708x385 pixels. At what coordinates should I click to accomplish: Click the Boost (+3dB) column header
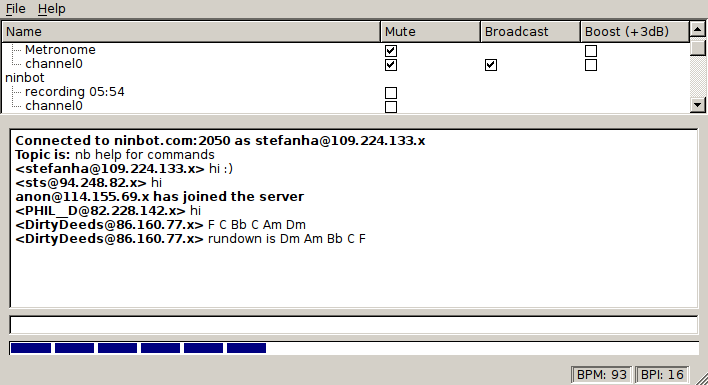634,32
